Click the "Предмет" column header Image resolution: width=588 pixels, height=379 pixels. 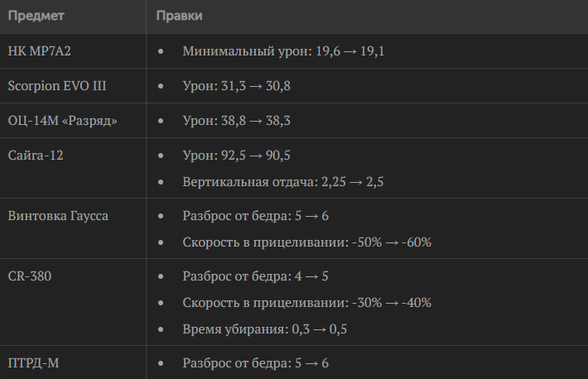point(36,16)
